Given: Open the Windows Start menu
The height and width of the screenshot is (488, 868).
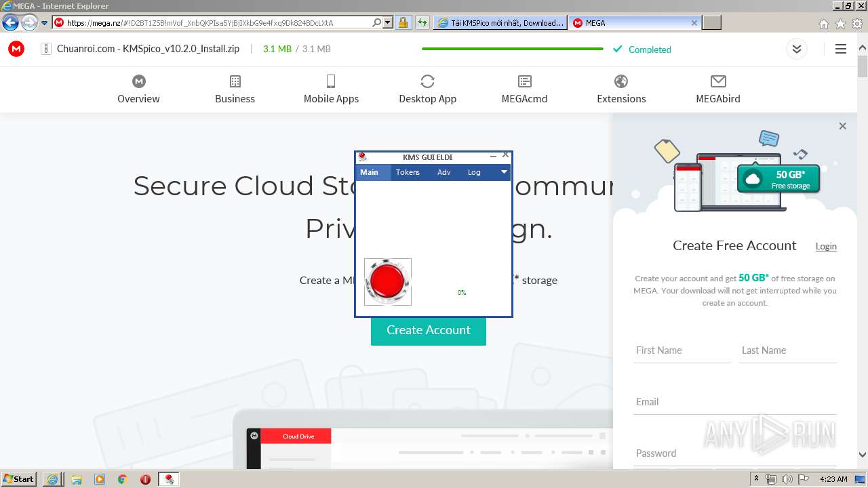Looking at the screenshot, I should click(18, 479).
